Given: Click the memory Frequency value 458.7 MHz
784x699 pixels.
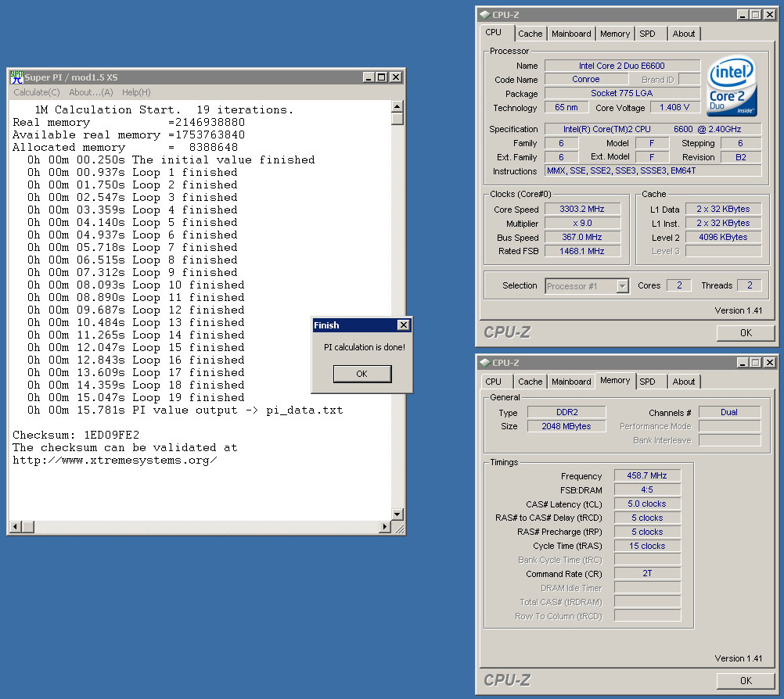Looking at the screenshot, I should point(647,475).
